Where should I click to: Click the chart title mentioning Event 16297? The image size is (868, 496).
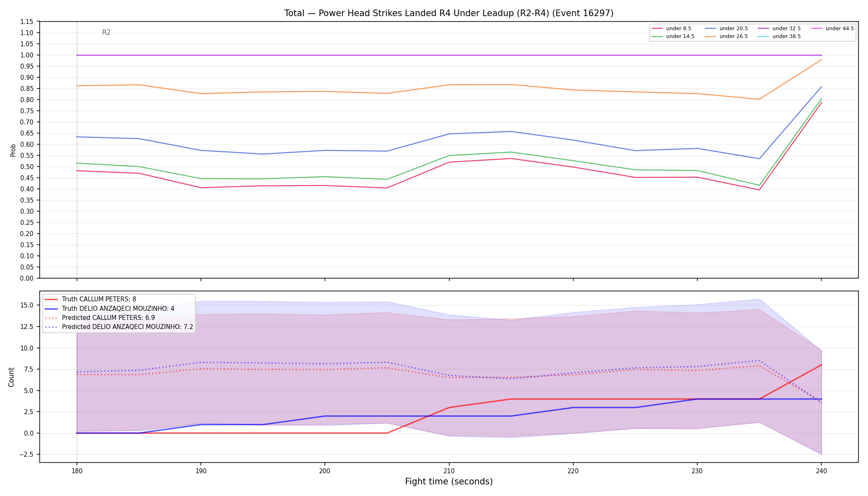(x=449, y=13)
